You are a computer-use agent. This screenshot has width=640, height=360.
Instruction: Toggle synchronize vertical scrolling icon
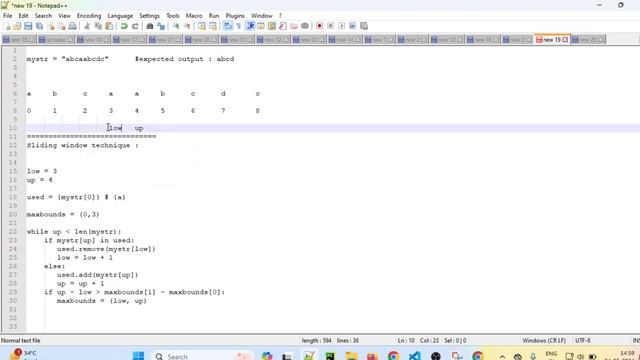coord(202,26)
